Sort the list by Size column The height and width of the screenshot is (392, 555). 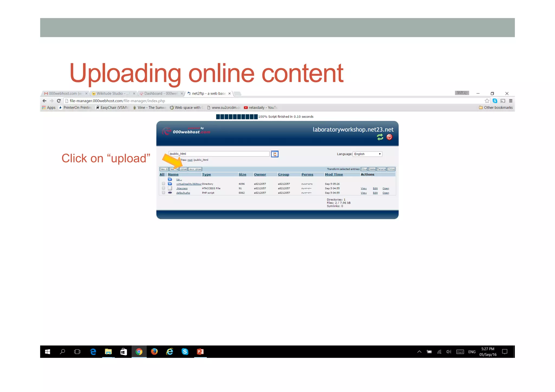[x=242, y=174]
